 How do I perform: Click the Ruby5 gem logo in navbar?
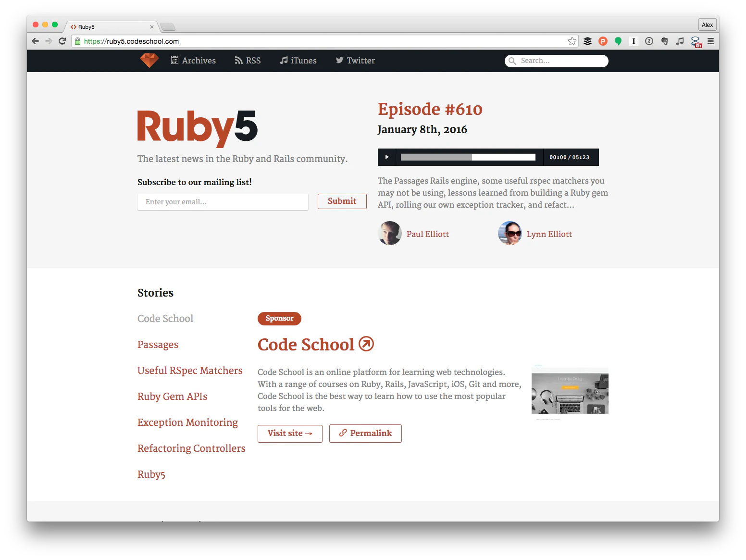coord(149,61)
